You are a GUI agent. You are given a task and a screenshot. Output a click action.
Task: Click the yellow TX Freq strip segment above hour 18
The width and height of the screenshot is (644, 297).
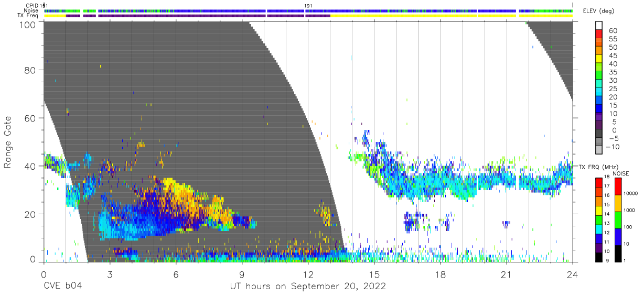pyautogui.click(x=404, y=16)
